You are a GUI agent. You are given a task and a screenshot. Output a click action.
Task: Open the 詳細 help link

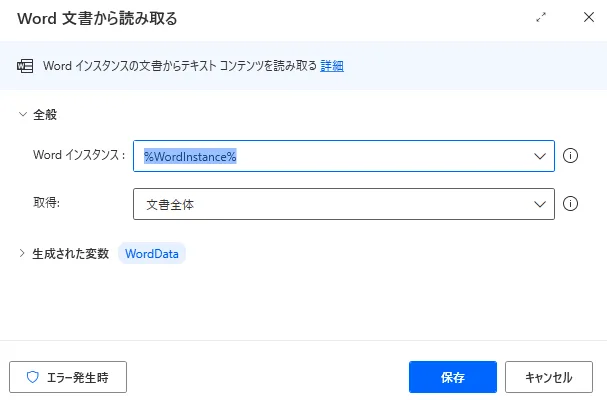[332, 66]
